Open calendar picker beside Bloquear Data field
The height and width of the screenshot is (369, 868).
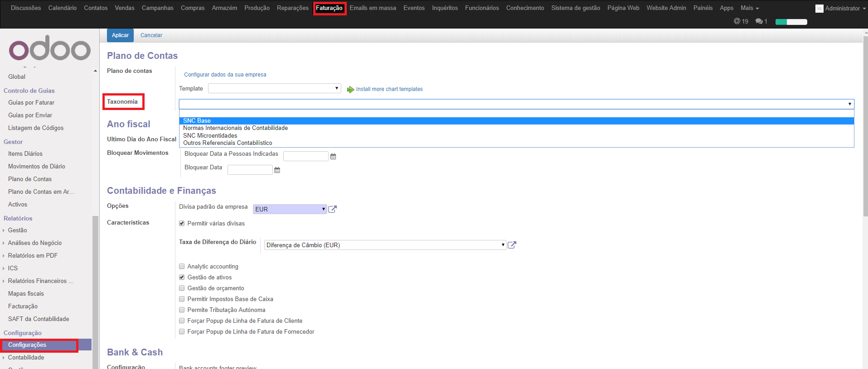(x=277, y=170)
